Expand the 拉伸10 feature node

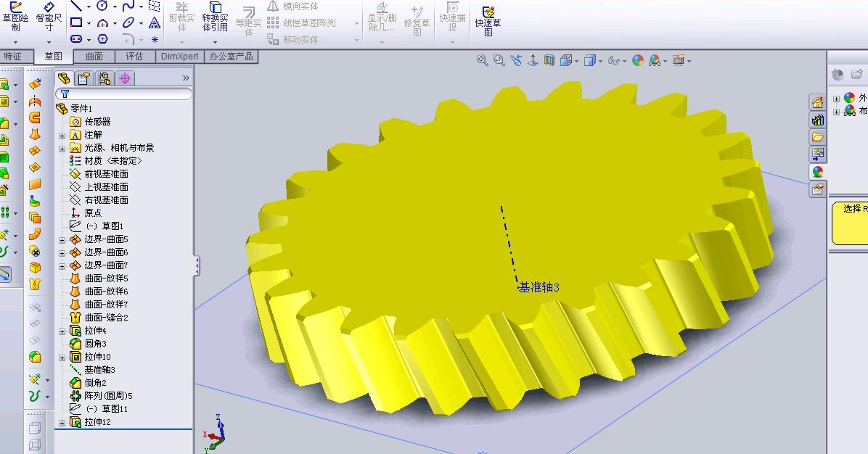62,358
